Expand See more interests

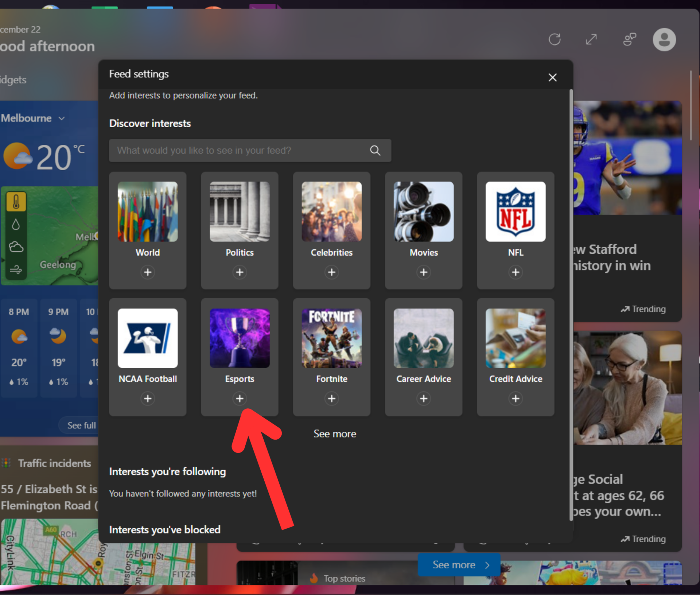(335, 434)
